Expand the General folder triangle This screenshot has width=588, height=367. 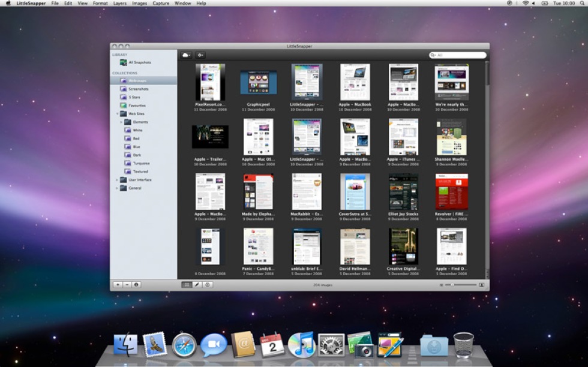coord(117,188)
